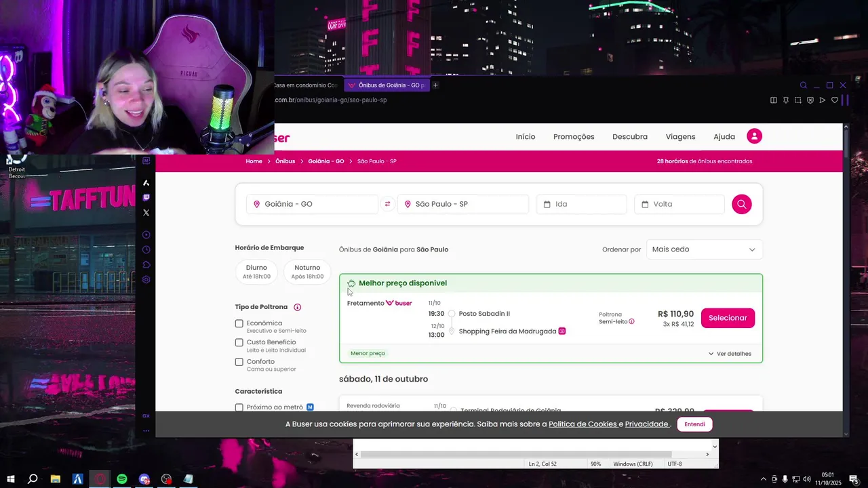
Task: Click the Notepad 90% zoom status
Action: (x=595, y=464)
